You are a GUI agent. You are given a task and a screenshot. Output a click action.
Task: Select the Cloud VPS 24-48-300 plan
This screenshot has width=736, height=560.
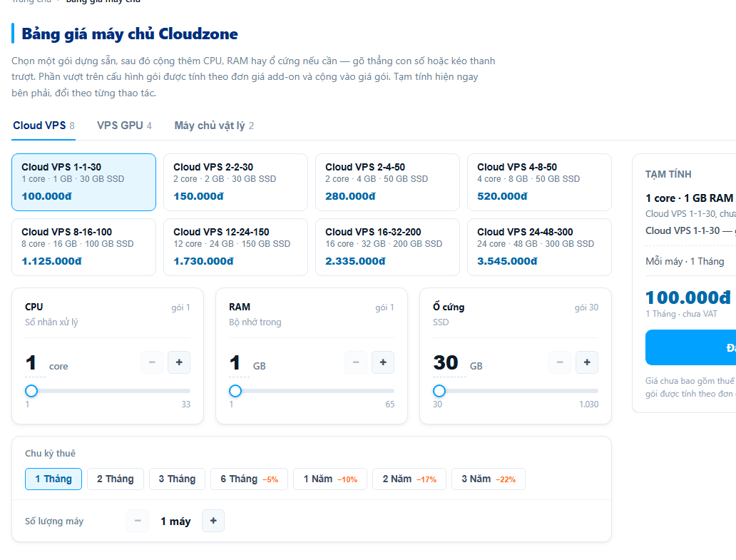click(539, 247)
